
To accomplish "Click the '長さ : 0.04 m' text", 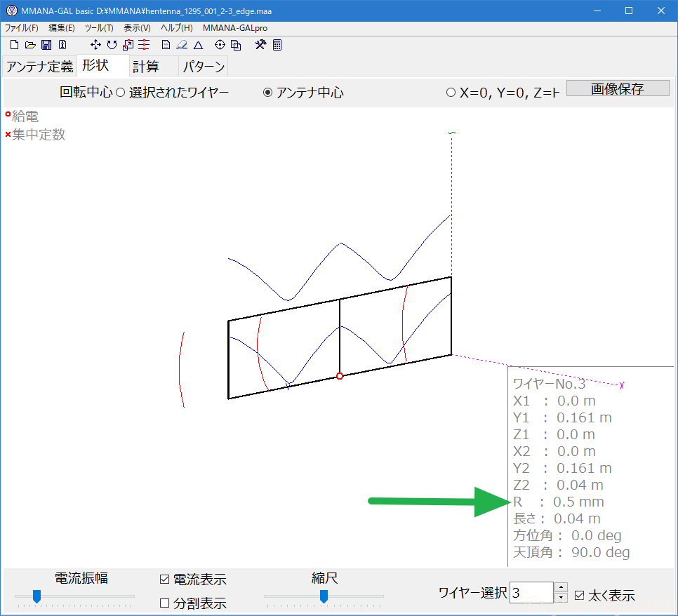I will point(557,518).
